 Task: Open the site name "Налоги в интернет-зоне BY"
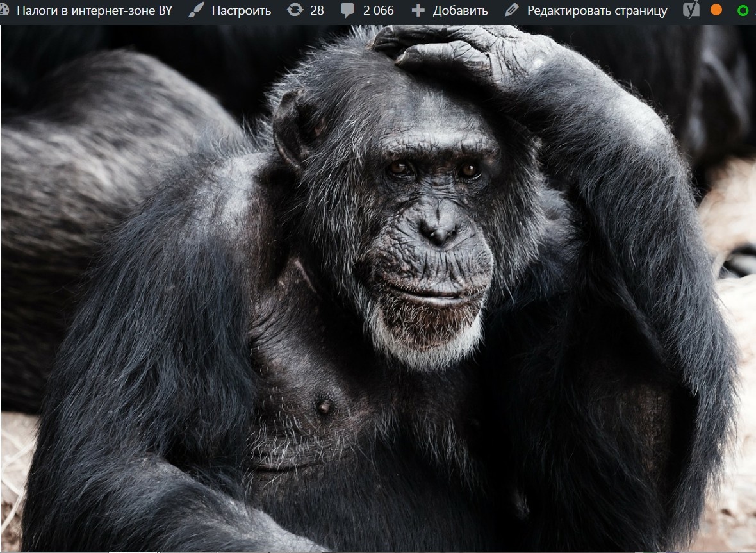tap(95, 11)
